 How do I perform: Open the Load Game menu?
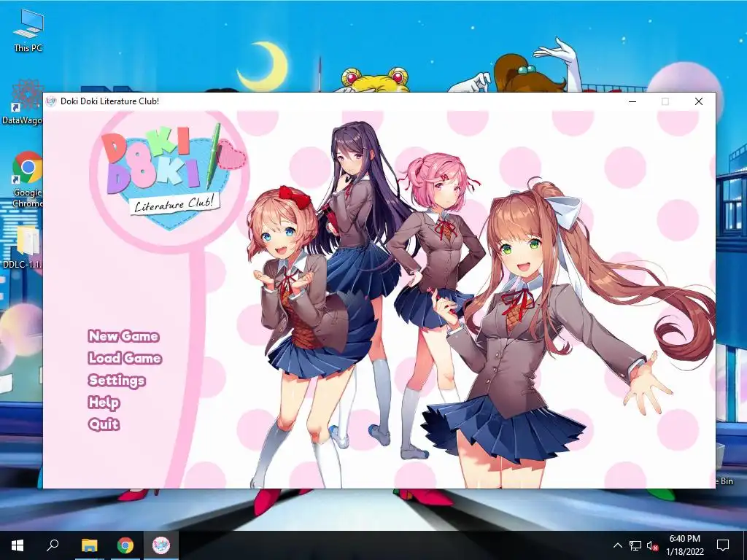125,358
